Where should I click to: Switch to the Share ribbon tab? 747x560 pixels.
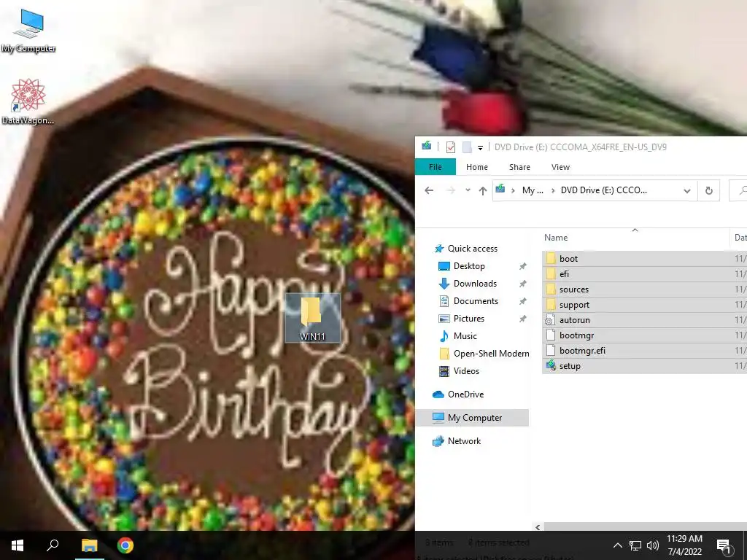click(519, 167)
